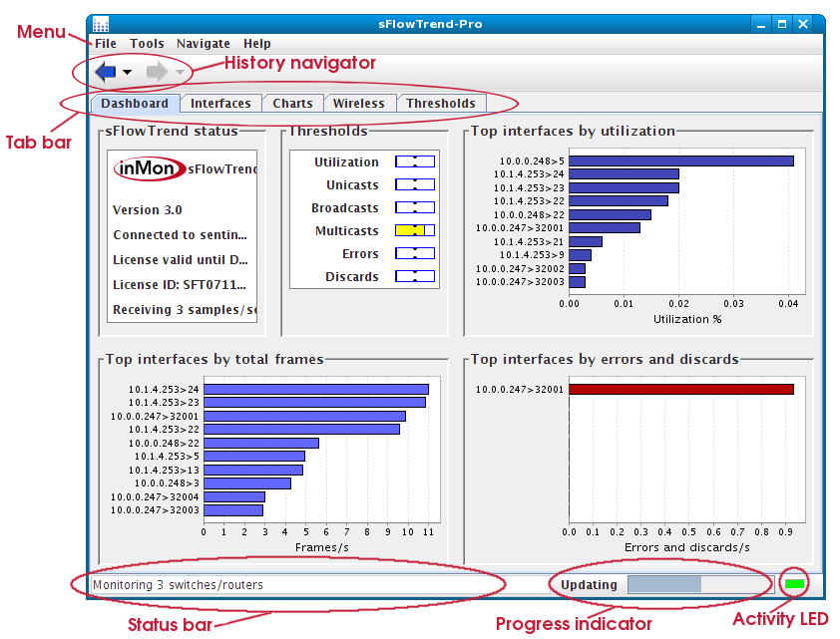Open the forward history dropdown arrow

pyautogui.click(x=180, y=73)
